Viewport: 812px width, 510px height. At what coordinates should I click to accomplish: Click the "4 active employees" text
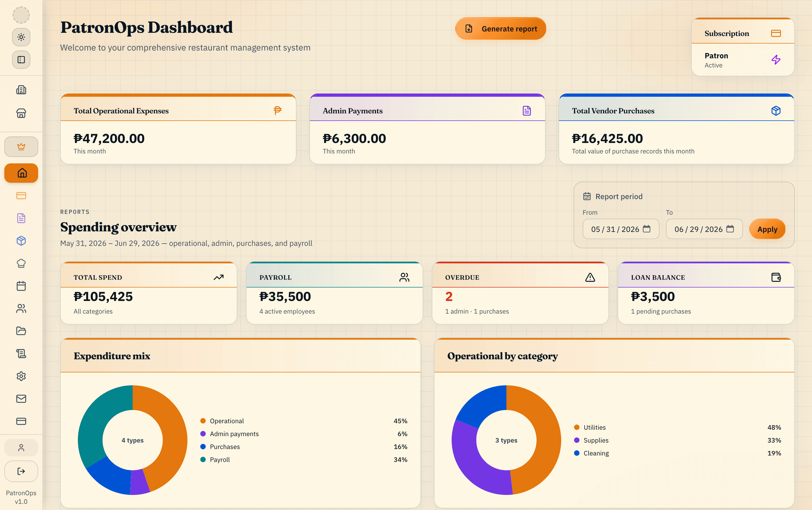(x=287, y=311)
